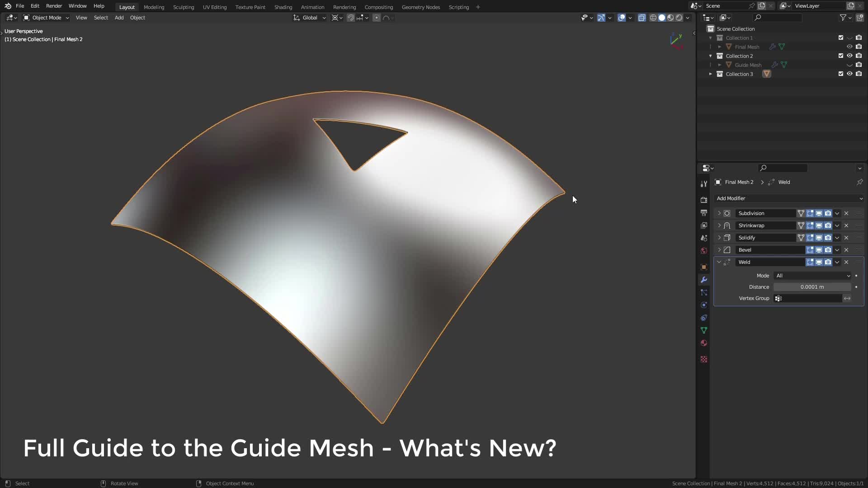Screen dimensions: 868x488
Task: Toggle viewport overlays display
Action: pyautogui.click(x=622, y=18)
